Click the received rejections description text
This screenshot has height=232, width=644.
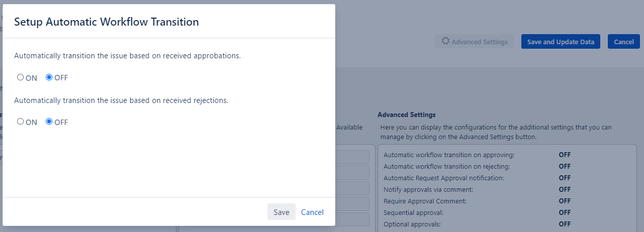tap(121, 100)
